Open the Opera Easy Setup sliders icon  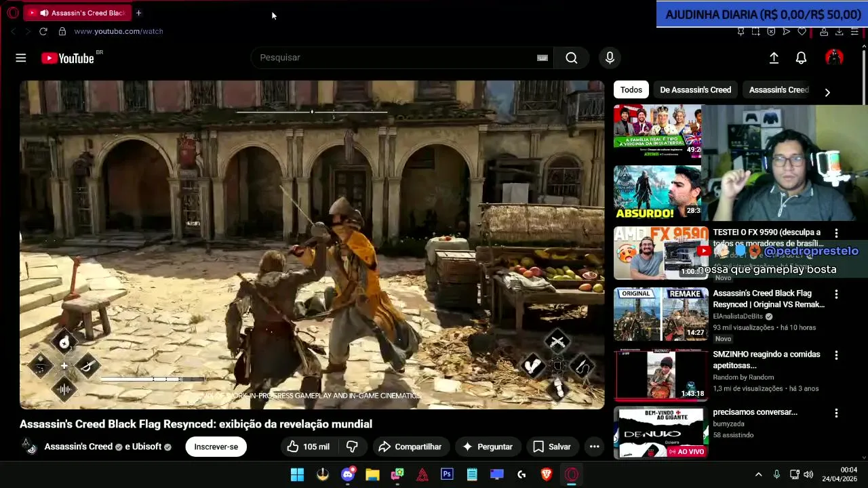(854, 31)
